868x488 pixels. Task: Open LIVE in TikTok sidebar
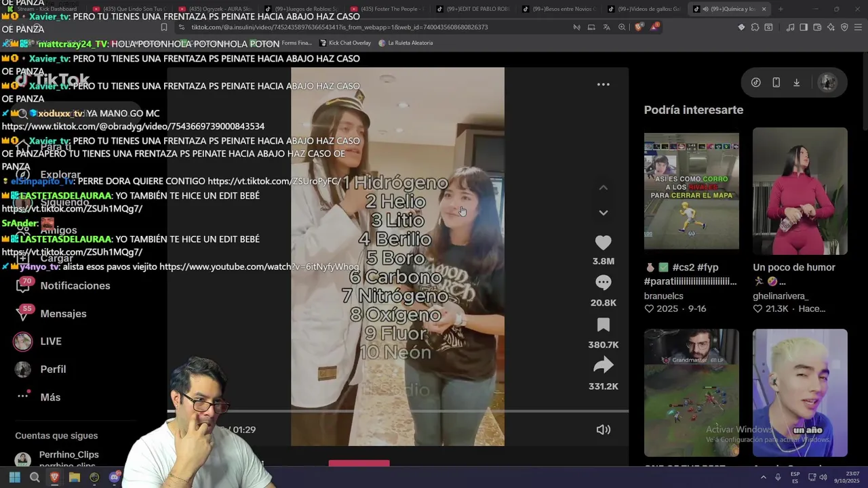(51, 342)
